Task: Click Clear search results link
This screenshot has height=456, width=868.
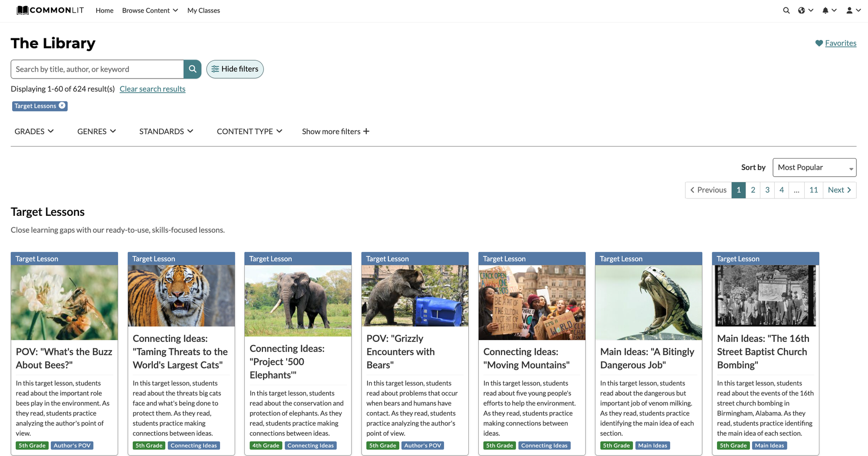Action: click(152, 89)
